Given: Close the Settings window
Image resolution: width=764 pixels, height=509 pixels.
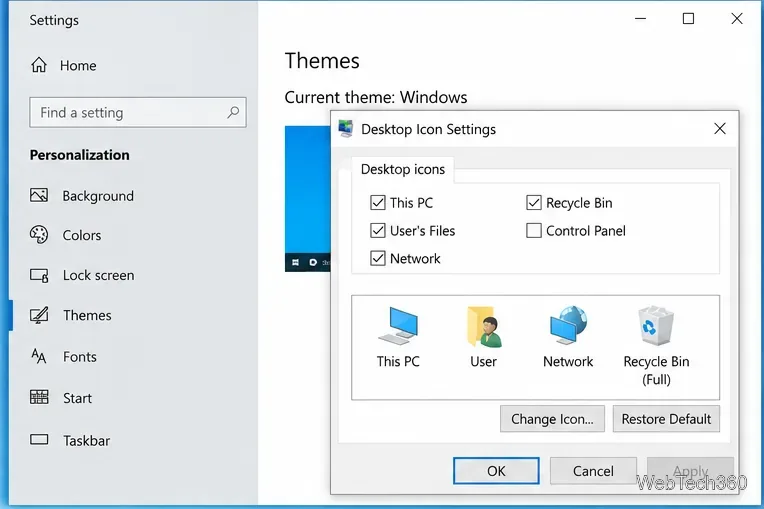Looking at the screenshot, I should click(737, 19).
